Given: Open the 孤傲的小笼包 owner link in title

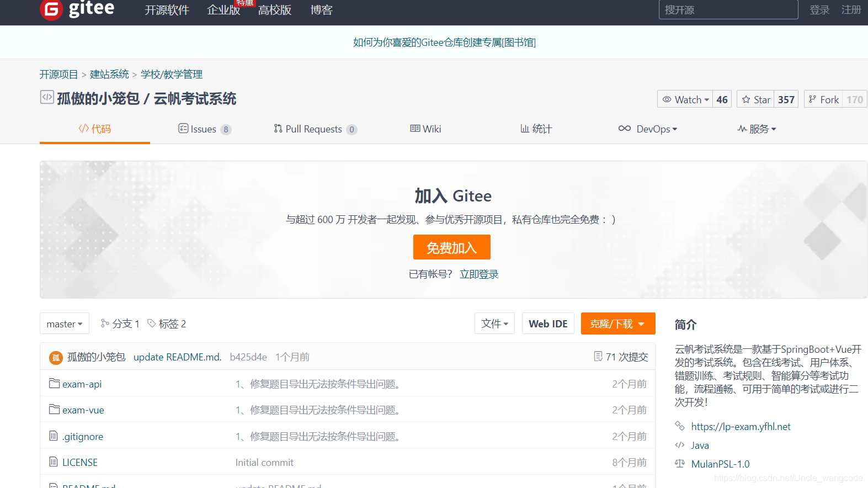Looking at the screenshot, I should (x=98, y=98).
